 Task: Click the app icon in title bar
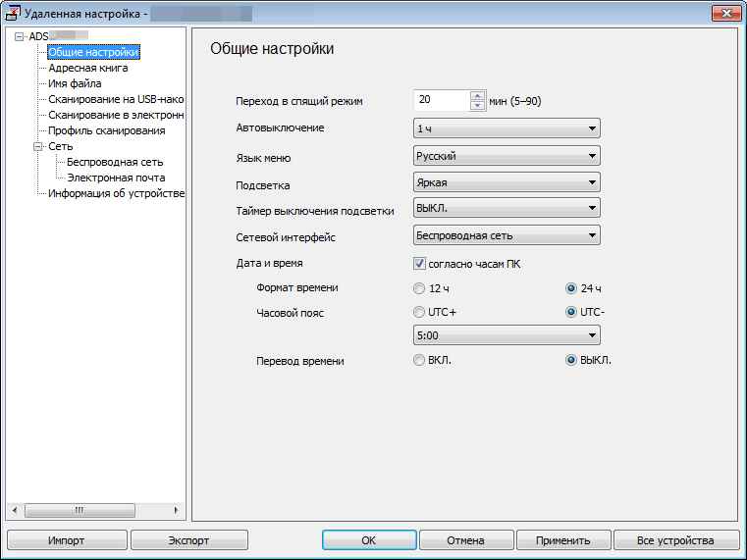13,14
